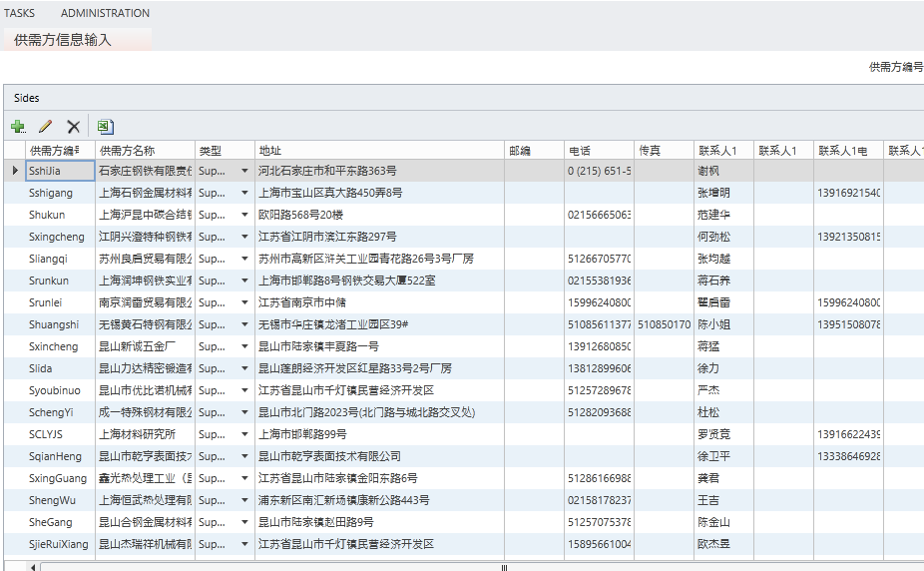Select the Sshigang code cell
This screenshot has width=924, height=571.
[60, 193]
